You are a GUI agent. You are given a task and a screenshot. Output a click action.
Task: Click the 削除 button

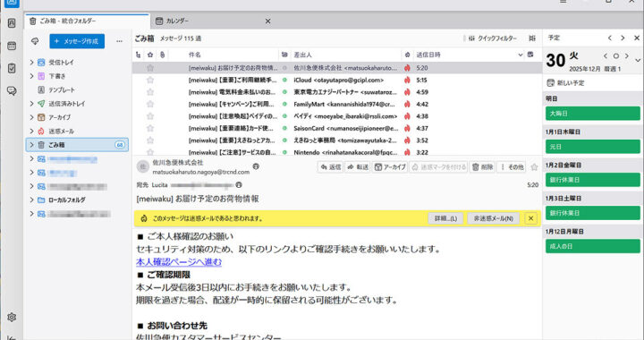[483, 167]
